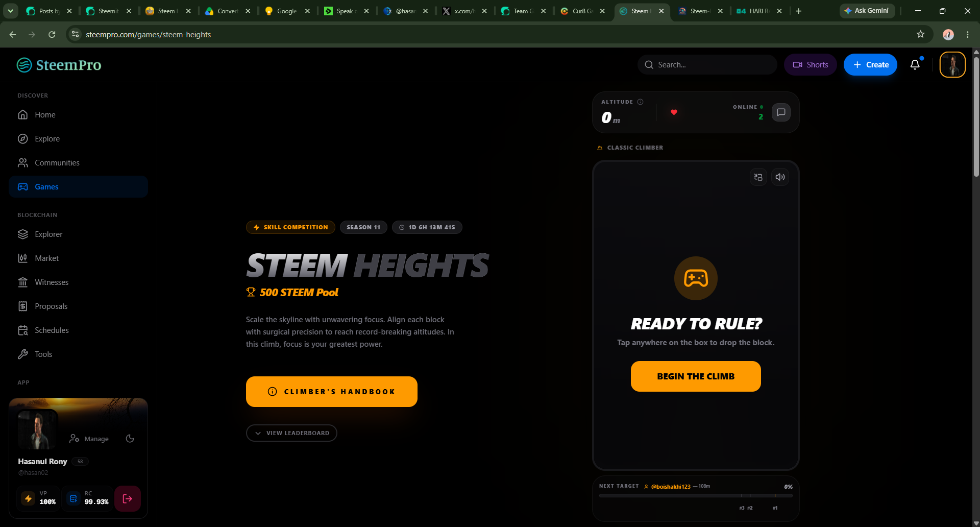Toggle the game sound

(780, 177)
